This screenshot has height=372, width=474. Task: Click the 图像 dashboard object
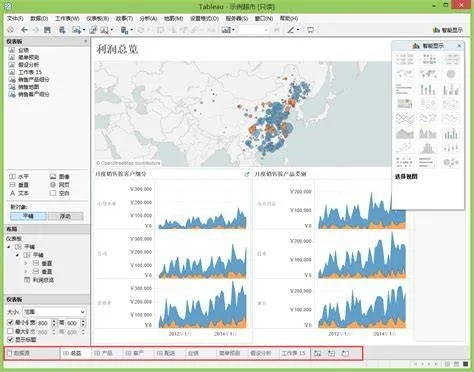point(60,176)
